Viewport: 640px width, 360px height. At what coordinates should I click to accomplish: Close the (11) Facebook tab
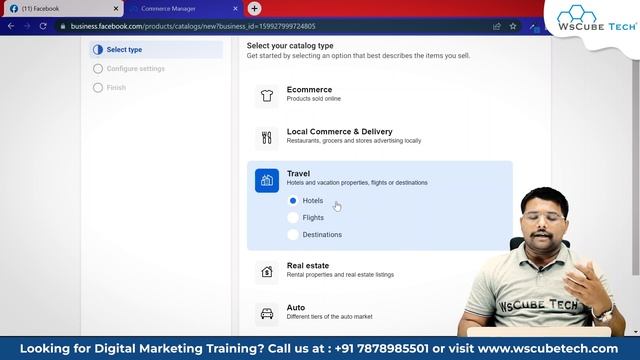coord(116,9)
